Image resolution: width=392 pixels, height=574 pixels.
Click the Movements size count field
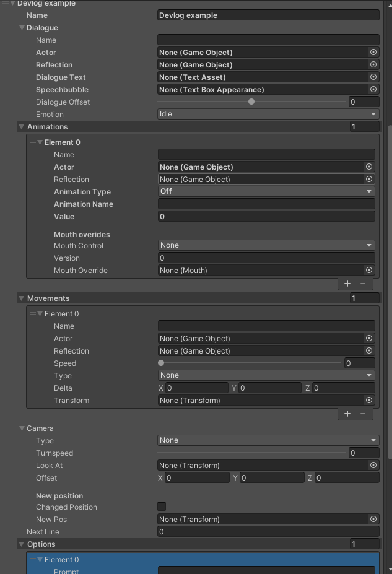365,298
